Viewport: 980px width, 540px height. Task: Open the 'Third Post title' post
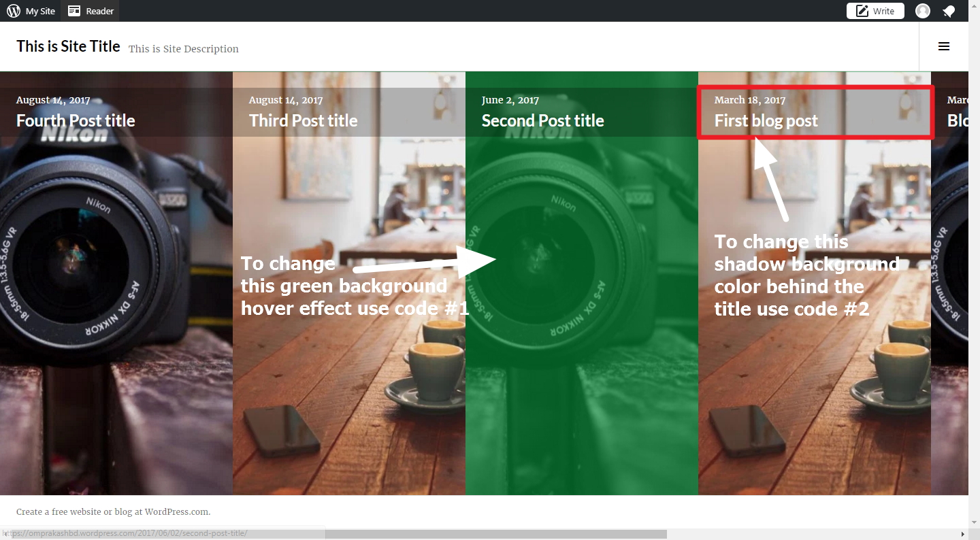[x=303, y=121]
